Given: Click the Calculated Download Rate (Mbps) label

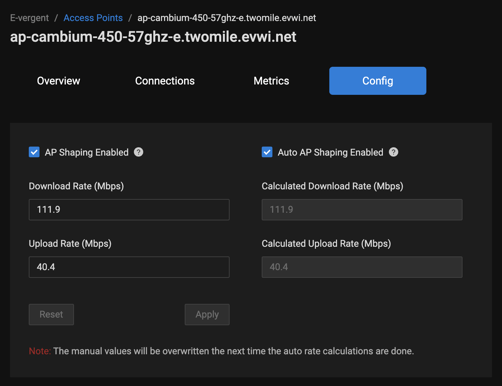Looking at the screenshot, I should tap(332, 186).
